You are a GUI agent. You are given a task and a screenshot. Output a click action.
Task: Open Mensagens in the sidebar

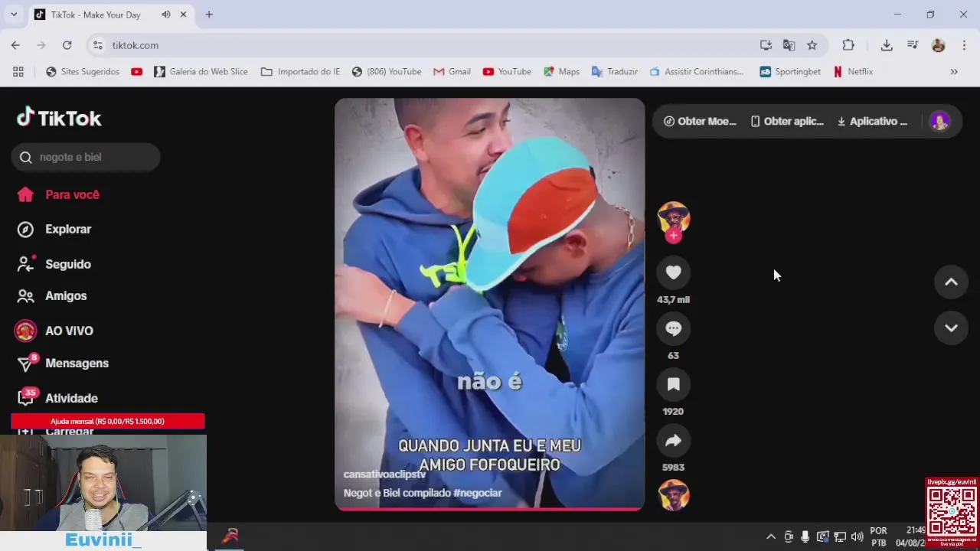coord(63,363)
